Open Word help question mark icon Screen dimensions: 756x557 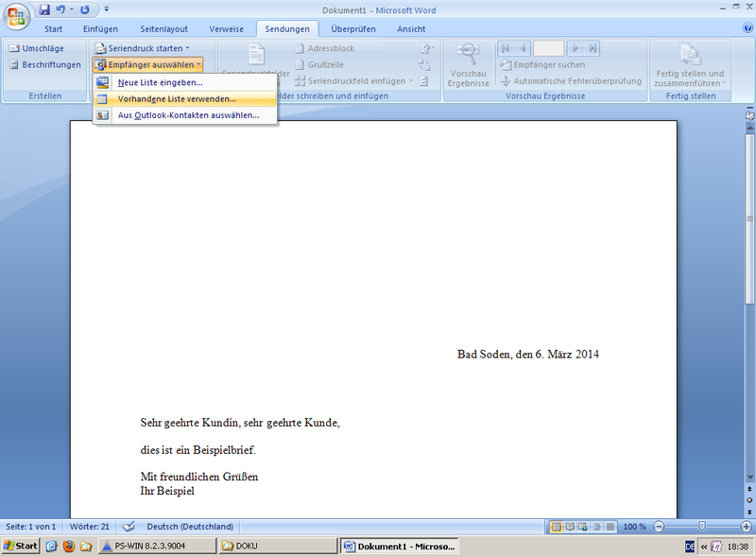[747, 28]
